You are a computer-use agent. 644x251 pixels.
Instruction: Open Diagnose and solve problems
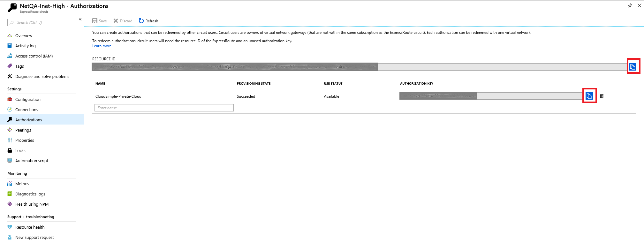pos(42,76)
